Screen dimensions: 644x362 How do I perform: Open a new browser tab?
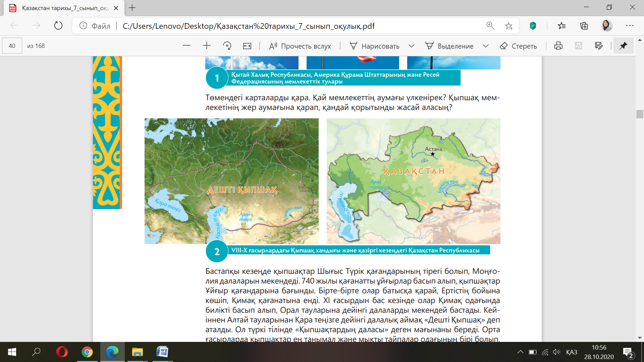(132, 8)
